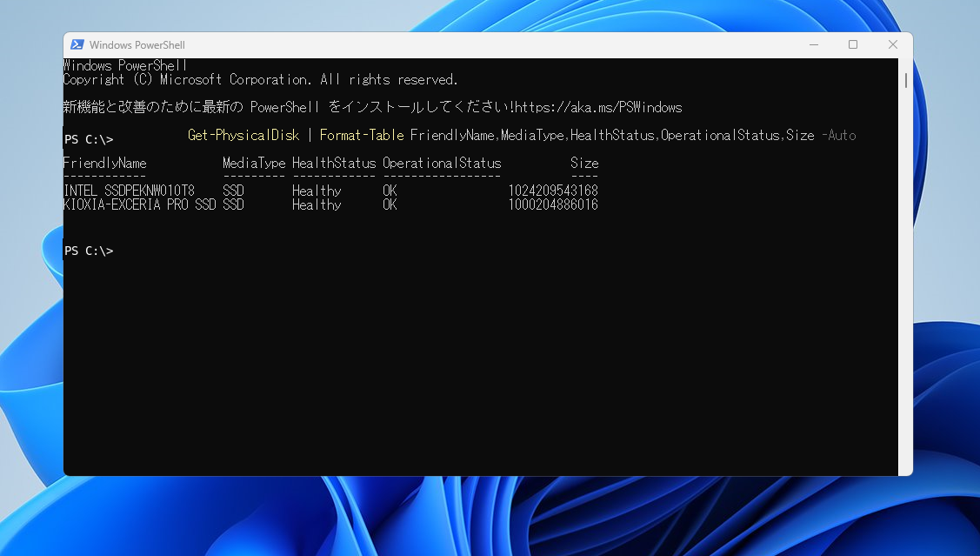This screenshot has width=980, height=556.
Task: Minimize the Windows PowerShell window
Action: click(814, 44)
